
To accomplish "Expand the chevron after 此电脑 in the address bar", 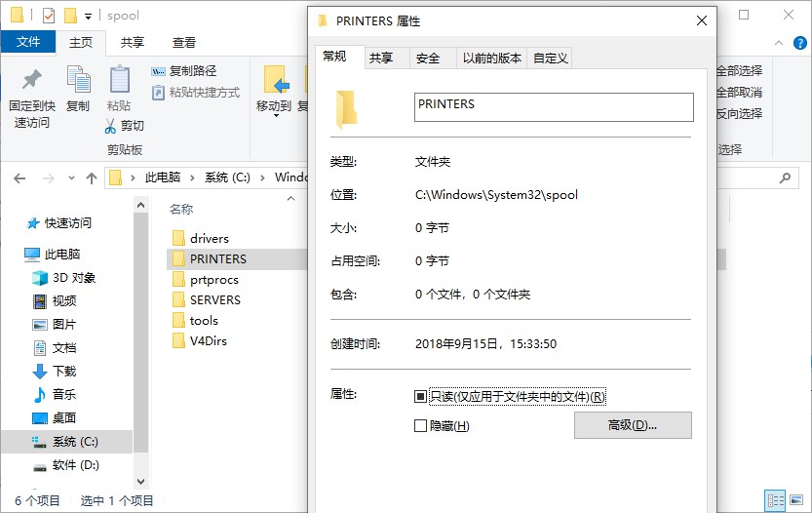I will coord(192,178).
